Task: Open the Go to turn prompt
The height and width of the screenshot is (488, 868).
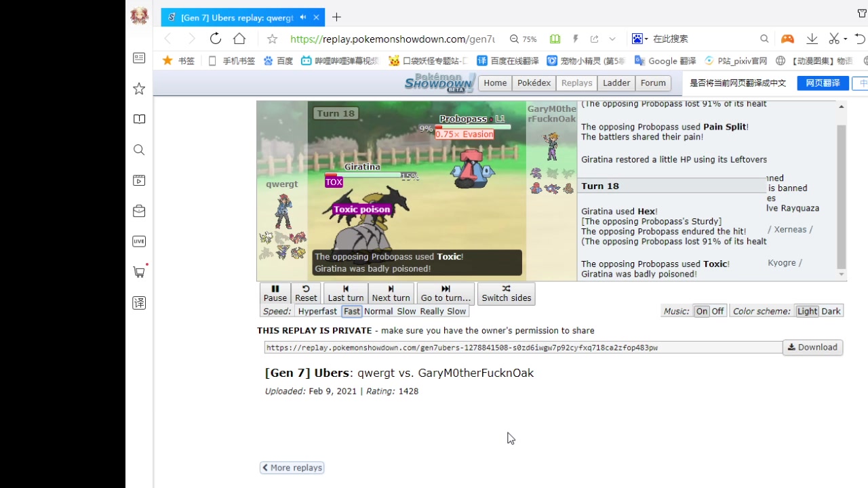Action: pyautogui.click(x=446, y=293)
